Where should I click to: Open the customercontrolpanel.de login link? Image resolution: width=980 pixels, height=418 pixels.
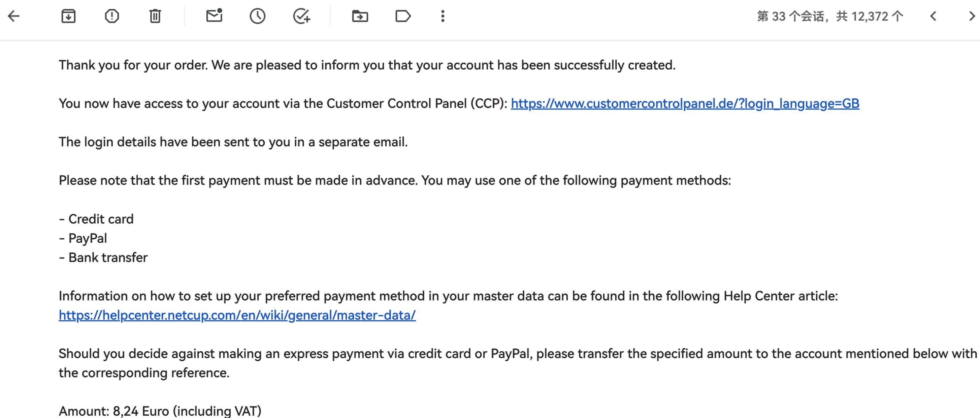pos(685,103)
